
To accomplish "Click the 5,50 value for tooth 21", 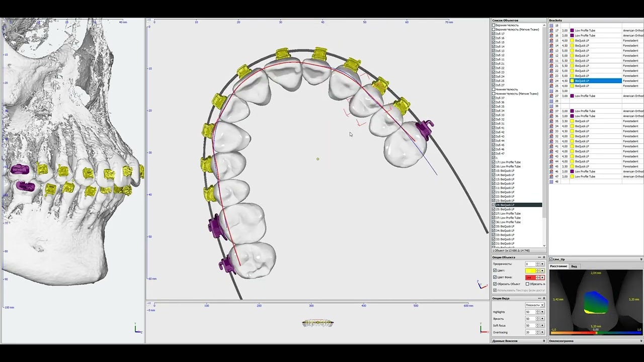I will (x=565, y=66).
